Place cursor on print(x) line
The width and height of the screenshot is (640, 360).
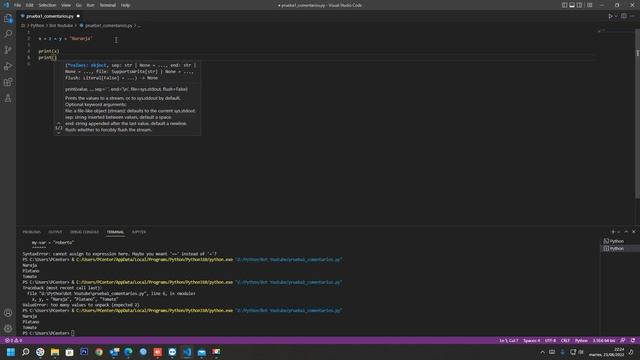[49, 51]
